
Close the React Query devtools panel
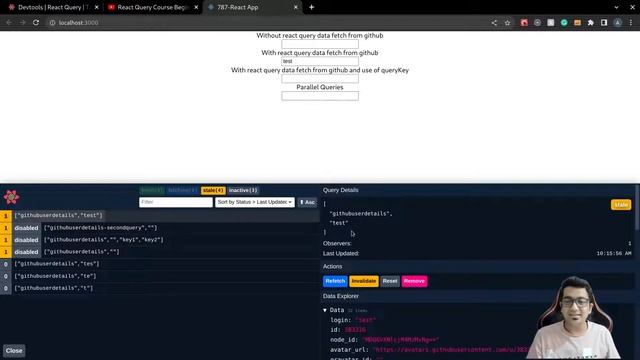tap(14, 351)
